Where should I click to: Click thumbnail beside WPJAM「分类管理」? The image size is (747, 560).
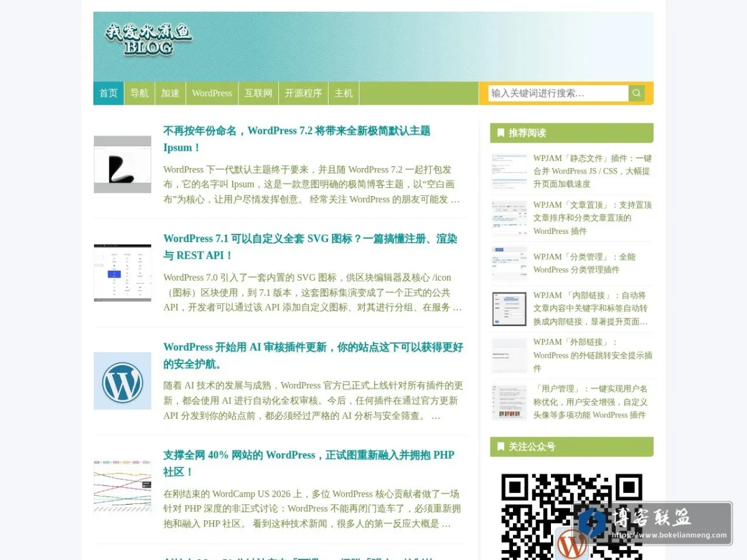(509, 263)
